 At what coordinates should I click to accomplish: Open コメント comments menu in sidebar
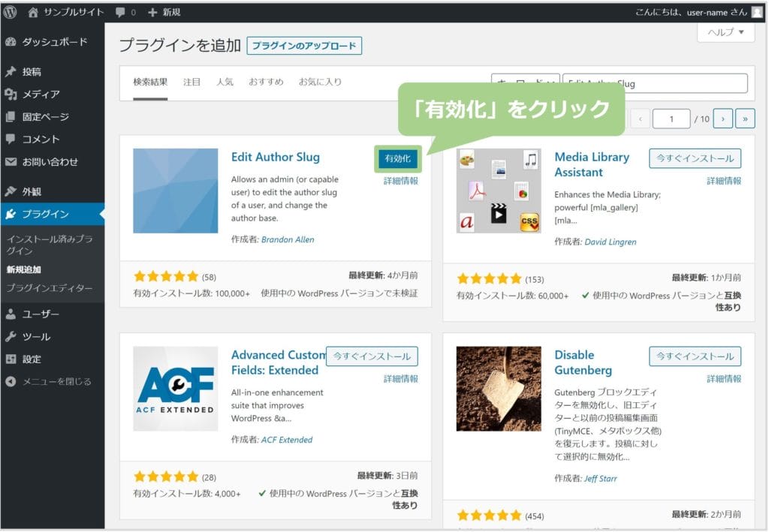tap(52, 139)
